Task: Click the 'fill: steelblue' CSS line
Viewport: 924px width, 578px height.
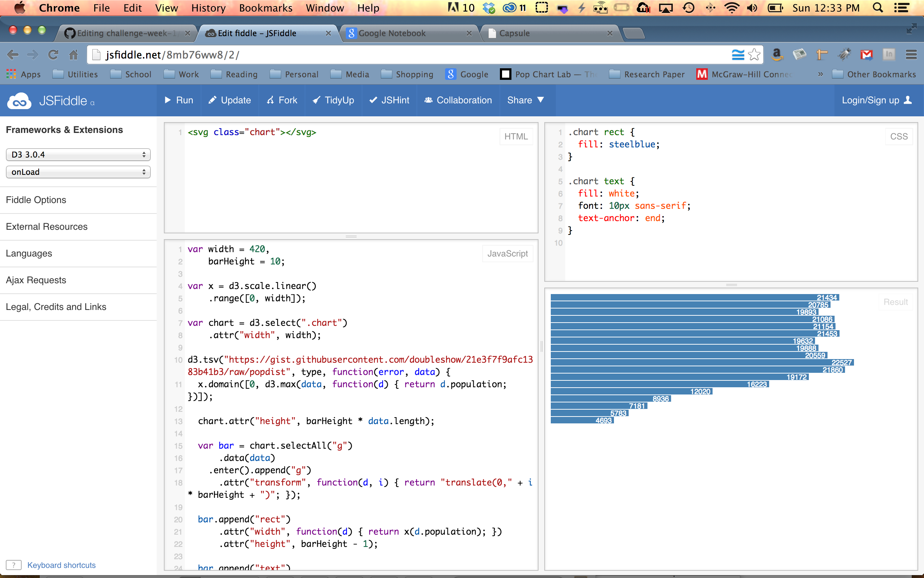Action: (619, 144)
